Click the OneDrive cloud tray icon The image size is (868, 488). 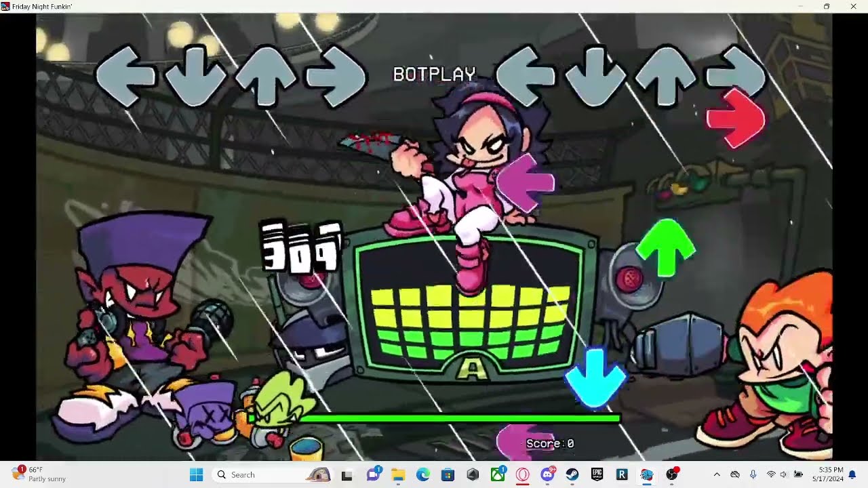[735, 474]
